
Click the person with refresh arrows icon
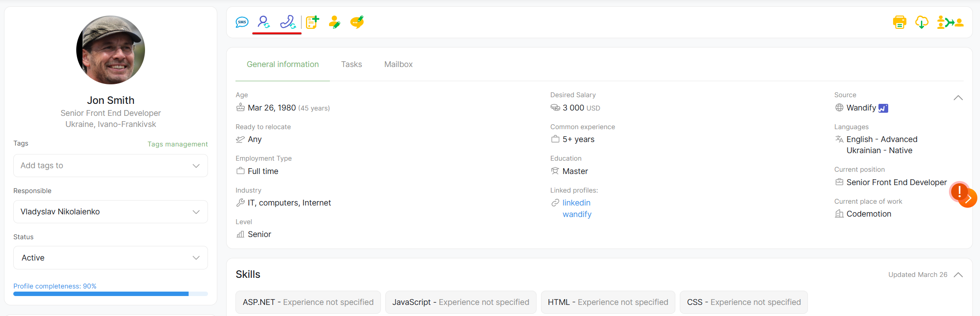coord(264,22)
